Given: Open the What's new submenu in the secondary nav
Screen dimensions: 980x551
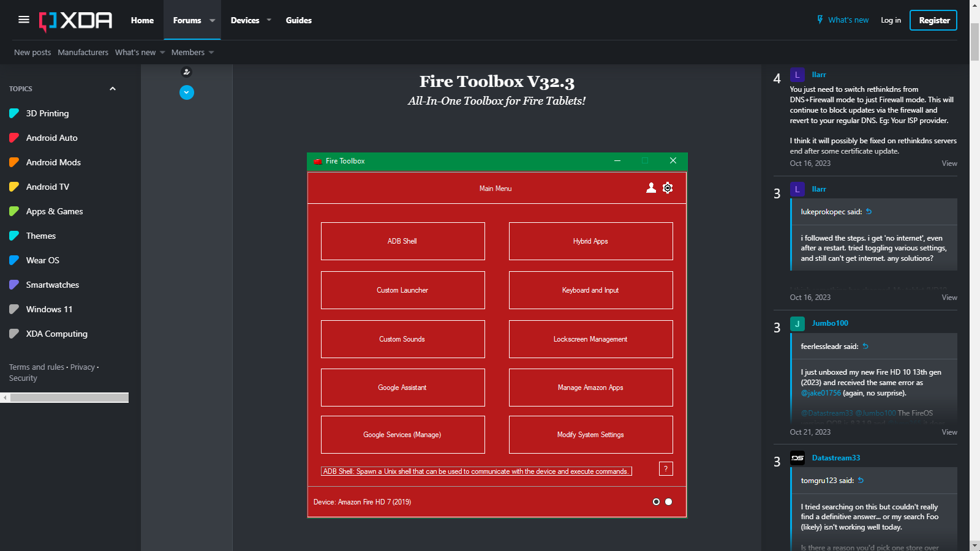Looking at the screenshot, I should click(140, 53).
